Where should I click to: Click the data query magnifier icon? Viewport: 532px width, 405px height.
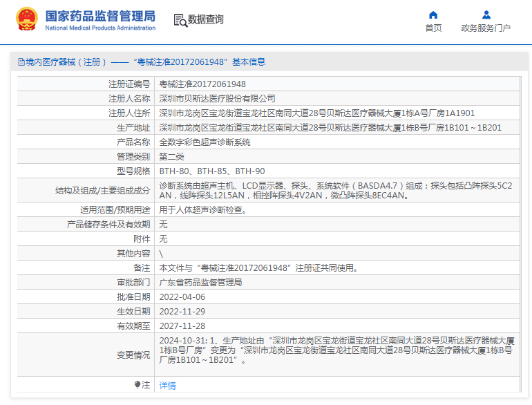(180, 20)
